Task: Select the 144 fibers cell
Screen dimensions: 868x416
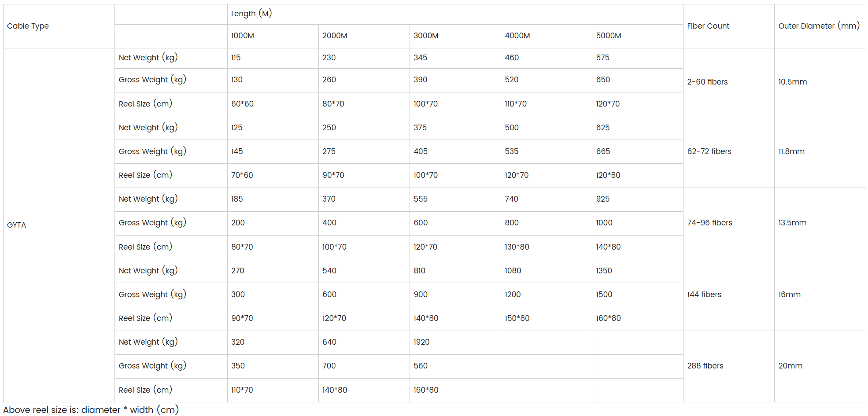Action: coord(728,295)
